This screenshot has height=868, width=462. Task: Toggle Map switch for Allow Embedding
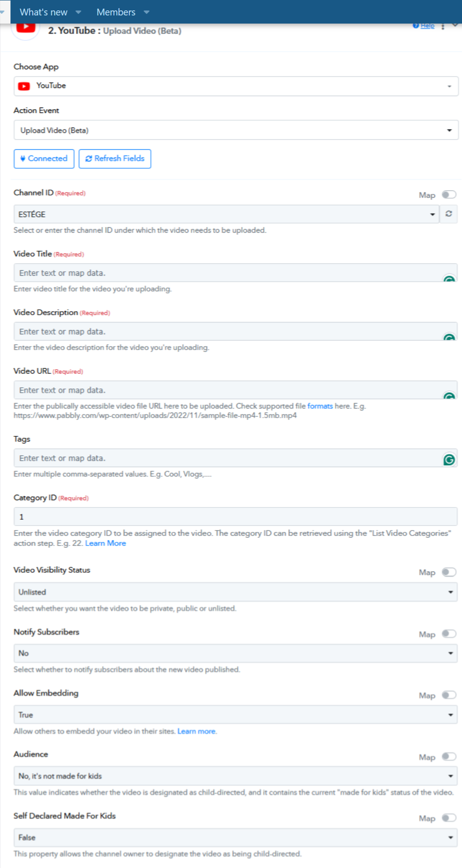449,695
